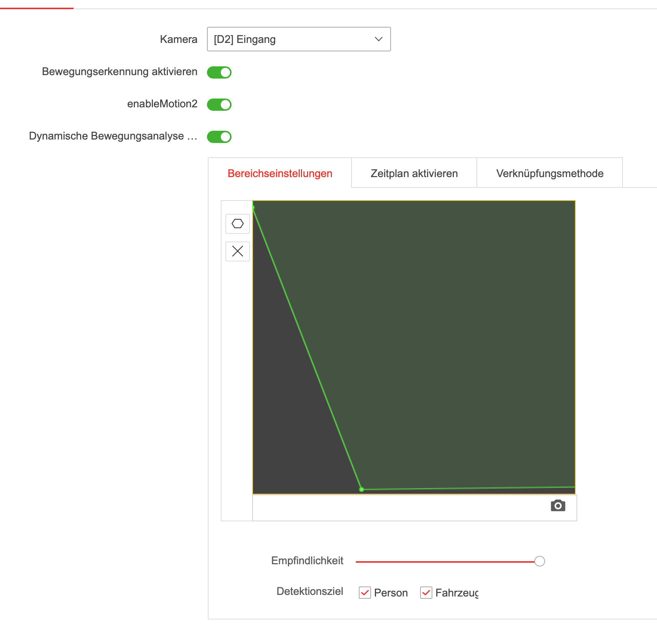This screenshot has width=657, height=644.
Task: Select the polygon area drawing tool
Action: (238, 224)
